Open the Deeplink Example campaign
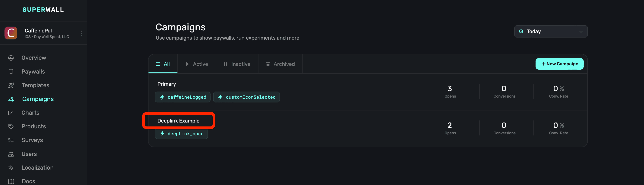Viewport: 644px width, 185px height. coord(178,121)
